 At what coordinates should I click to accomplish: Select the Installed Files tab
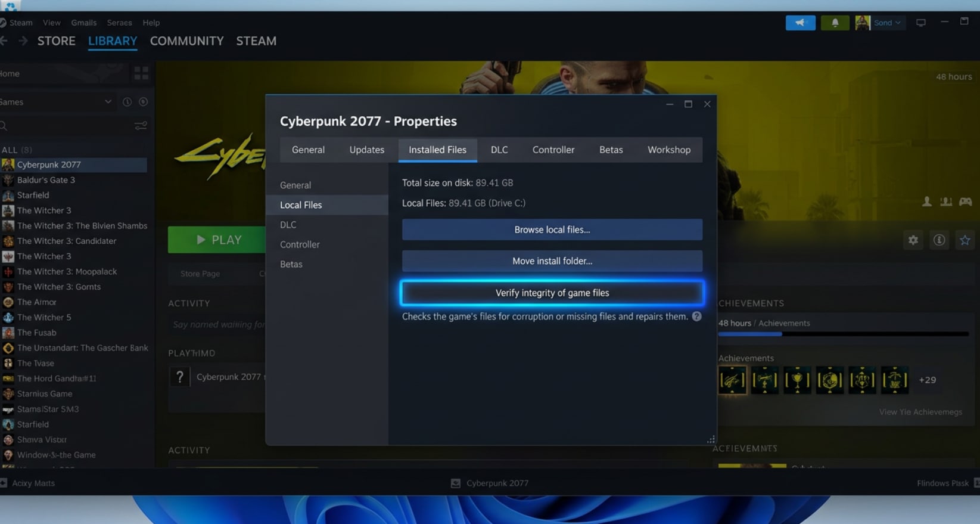(x=437, y=150)
